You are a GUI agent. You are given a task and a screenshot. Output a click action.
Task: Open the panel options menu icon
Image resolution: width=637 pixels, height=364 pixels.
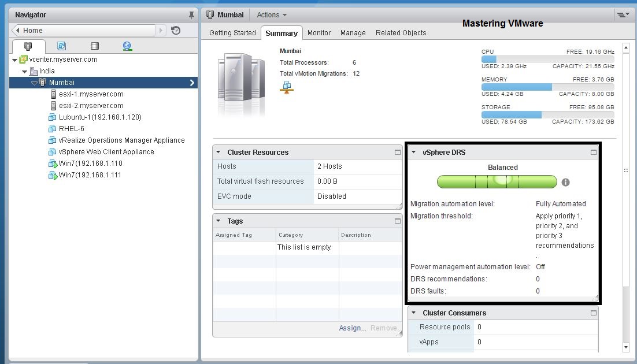(x=623, y=15)
